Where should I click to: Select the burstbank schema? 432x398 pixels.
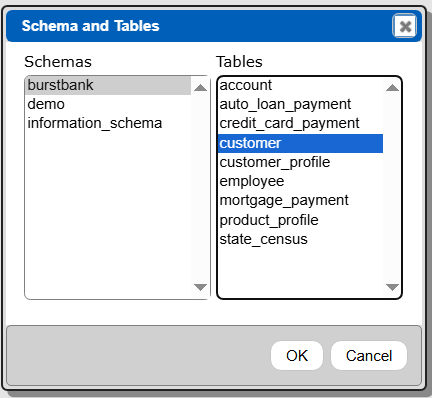coord(108,85)
